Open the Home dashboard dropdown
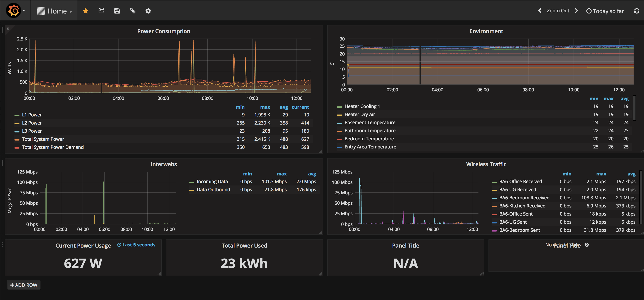 tap(54, 11)
